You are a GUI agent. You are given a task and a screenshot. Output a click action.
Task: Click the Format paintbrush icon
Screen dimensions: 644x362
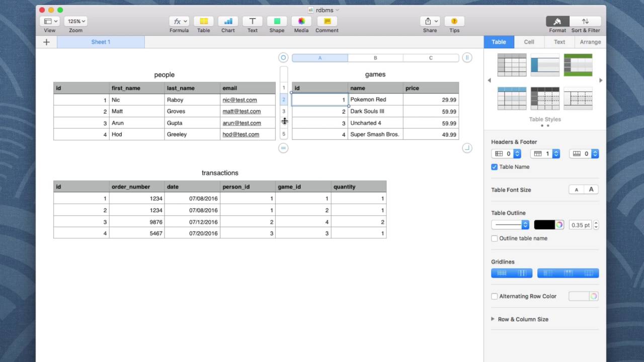coord(557,21)
